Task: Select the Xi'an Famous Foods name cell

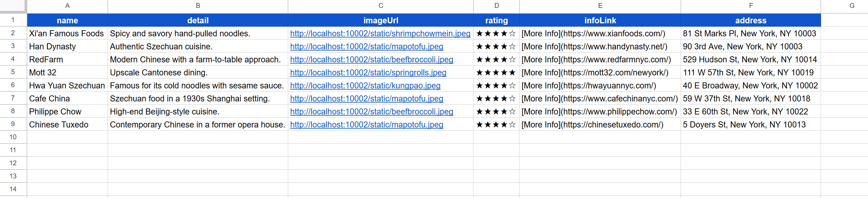Action: coord(67,34)
